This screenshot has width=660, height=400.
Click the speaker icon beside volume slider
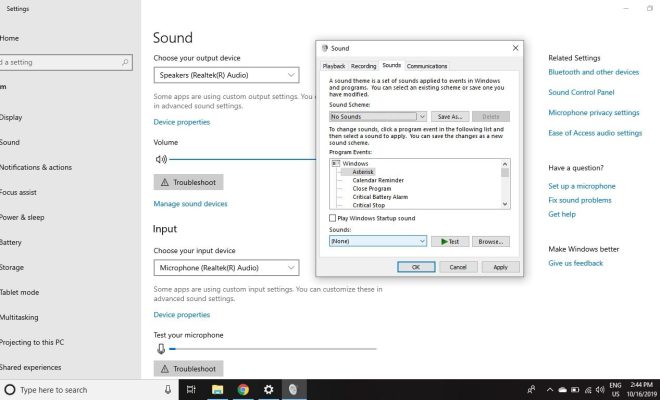161,159
